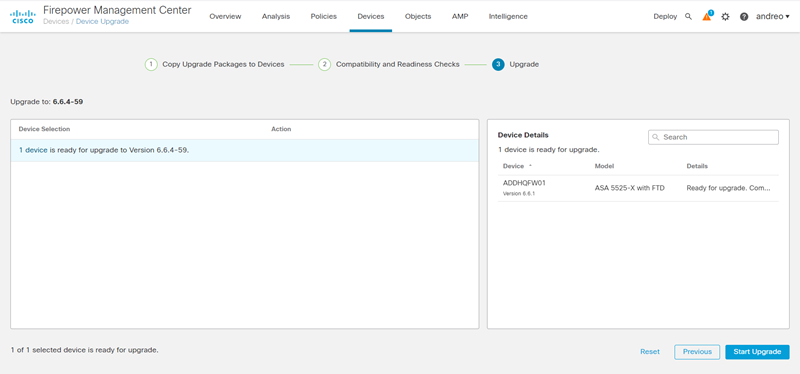Click the Reset link
This screenshot has height=374, width=800.
coord(650,352)
